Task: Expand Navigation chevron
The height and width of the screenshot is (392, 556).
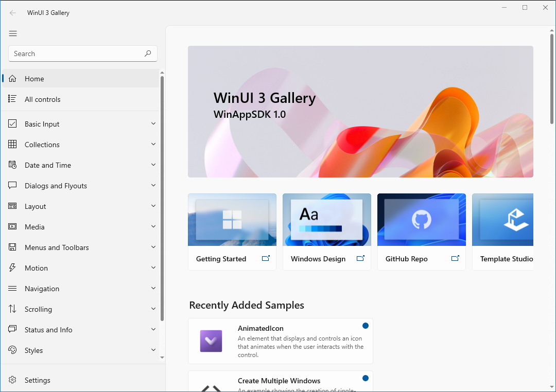Action: click(153, 288)
